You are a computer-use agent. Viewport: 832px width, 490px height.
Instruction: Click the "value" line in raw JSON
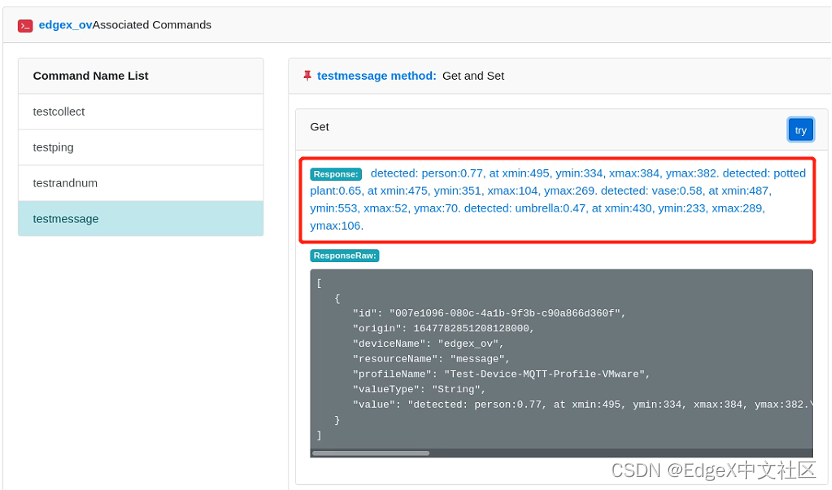[x=583, y=405]
